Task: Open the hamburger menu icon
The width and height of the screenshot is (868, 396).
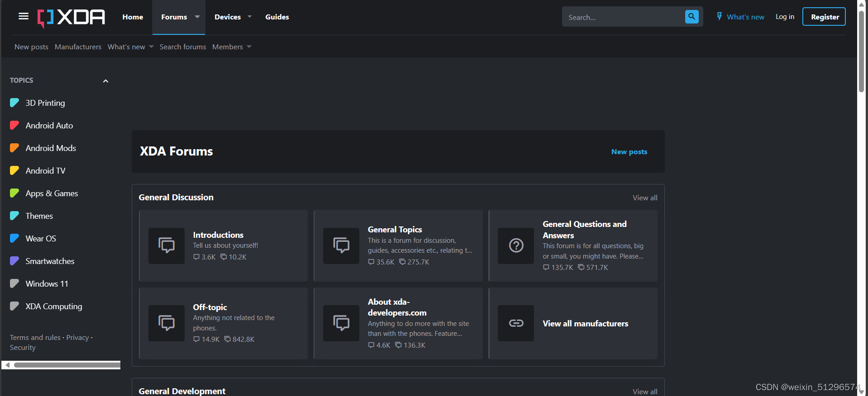Action: [24, 16]
